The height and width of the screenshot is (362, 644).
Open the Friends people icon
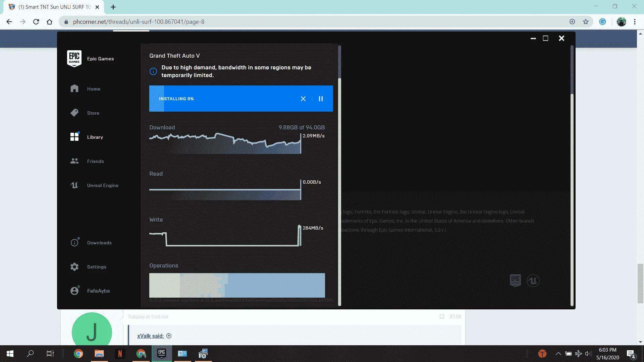pyautogui.click(x=74, y=161)
